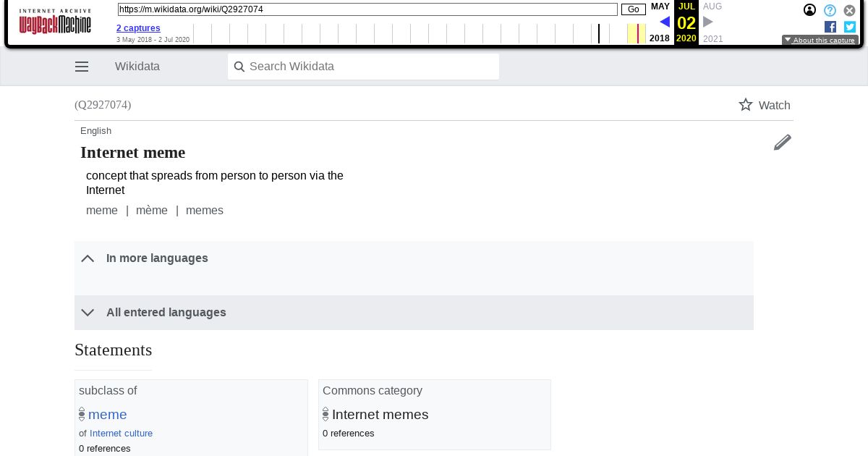
Task: Focus the Search Wikidata field
Action: point(363,67)
